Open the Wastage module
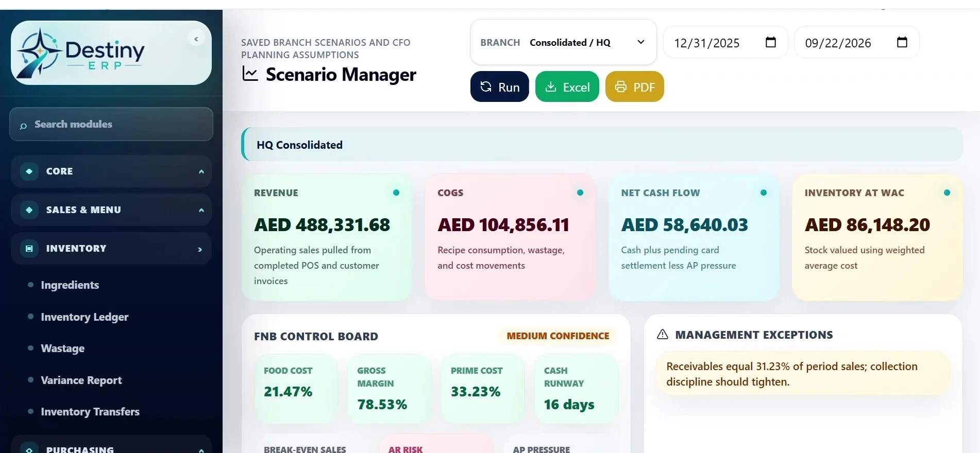 pos(63,349)
